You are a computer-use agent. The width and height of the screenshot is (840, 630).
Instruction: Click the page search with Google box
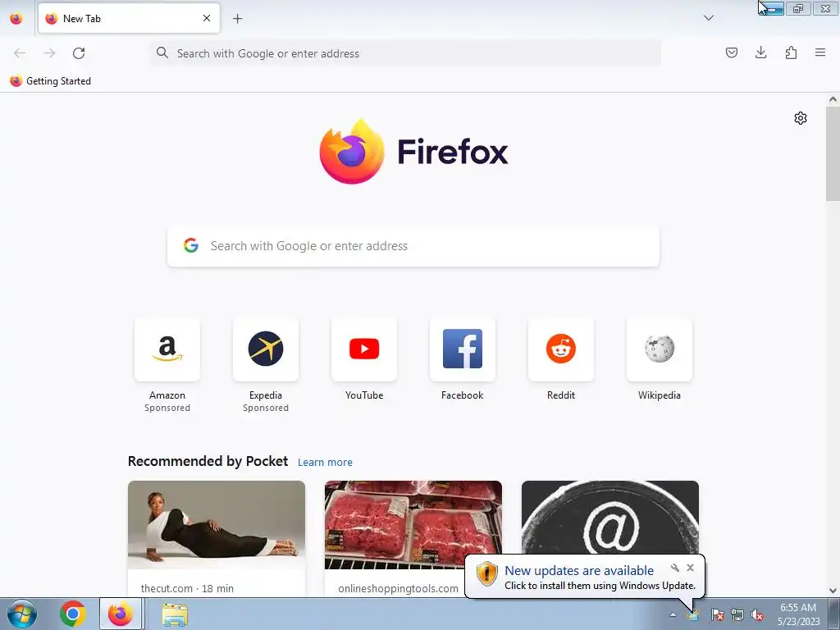tap(413, 246)
